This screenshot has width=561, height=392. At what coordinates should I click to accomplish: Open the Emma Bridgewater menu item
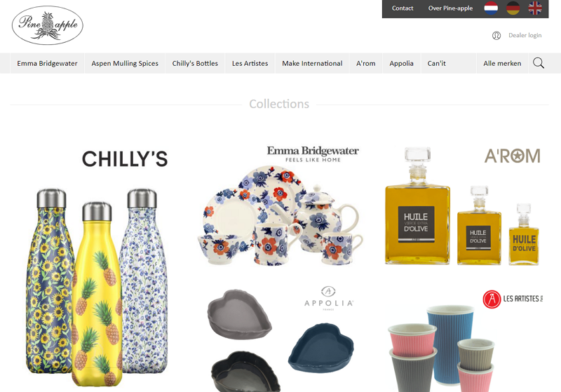[47, 63]
